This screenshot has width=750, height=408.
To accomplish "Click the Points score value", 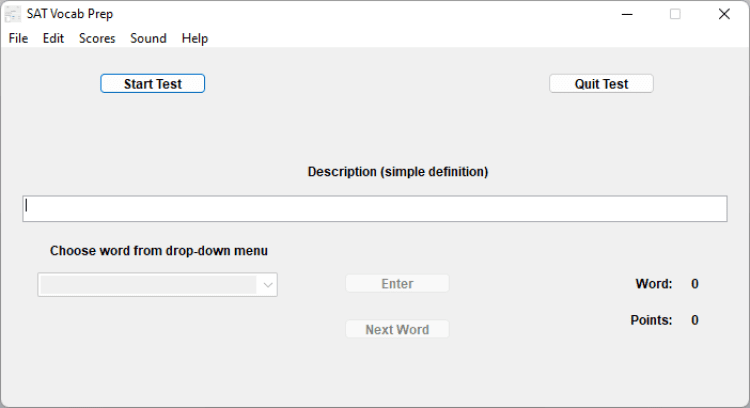I will click(x=694, y=320).
